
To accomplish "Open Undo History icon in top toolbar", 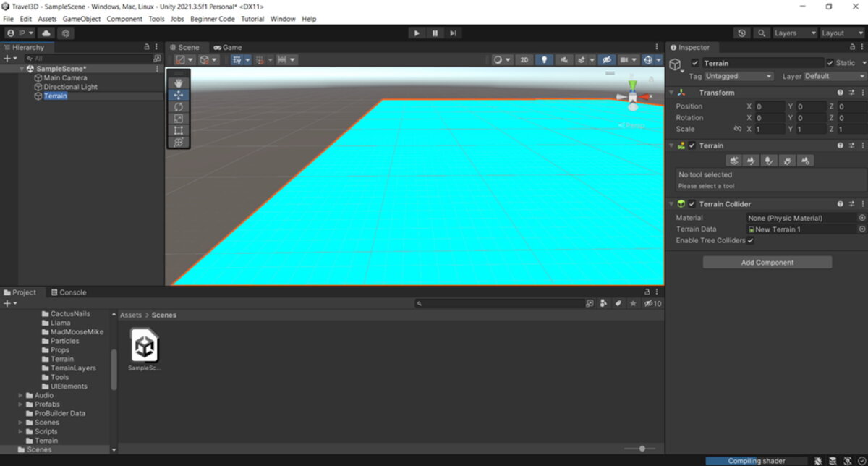I will tap(742, 33).
